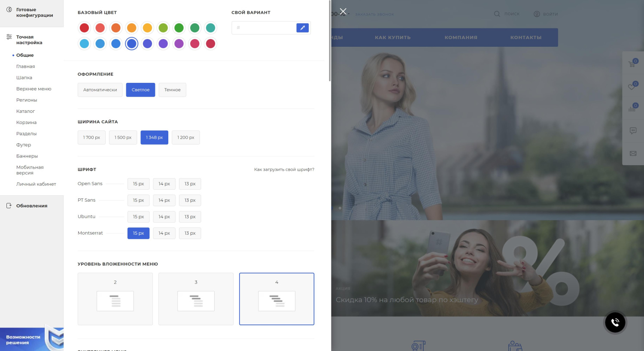Open 'Каталог' settings item
This screenshot has height=351, width=644.
[25, 111]
